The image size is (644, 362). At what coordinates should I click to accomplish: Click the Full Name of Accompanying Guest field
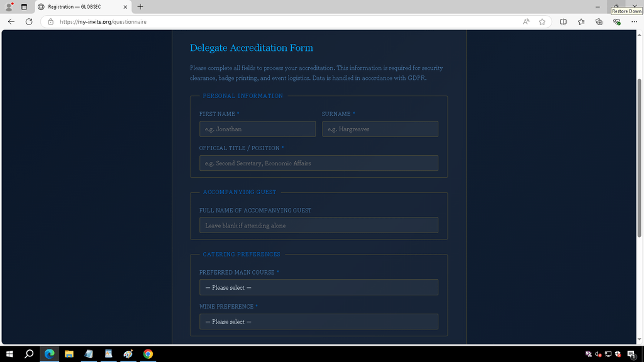(x=319, y=226)
